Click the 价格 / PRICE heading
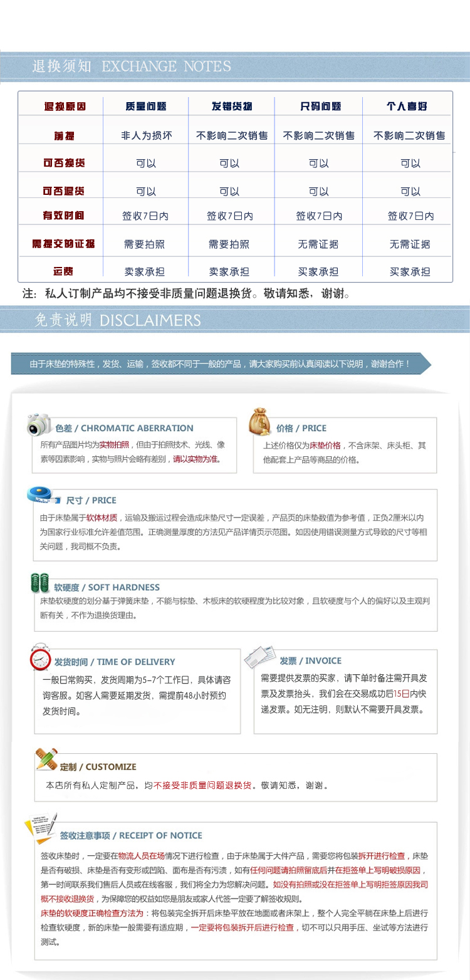The image size is (470, 980). (x=301, y=428)
